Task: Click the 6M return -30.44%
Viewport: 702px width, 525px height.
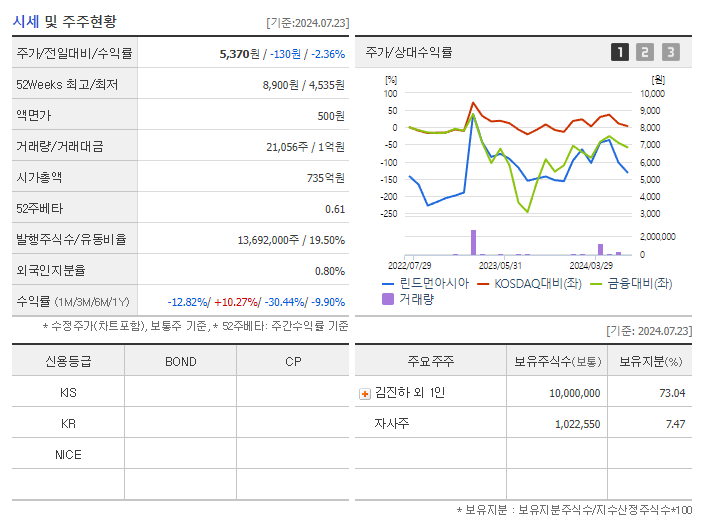Action: (285, 302)
